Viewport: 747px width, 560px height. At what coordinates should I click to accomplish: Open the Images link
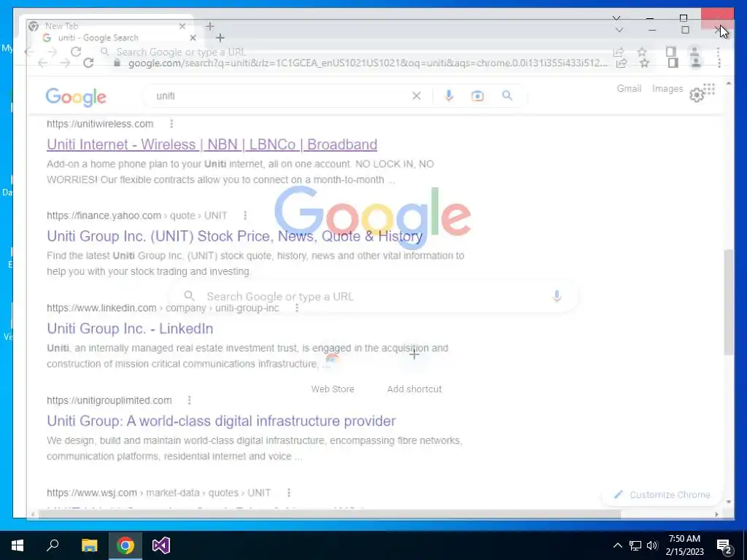click(x=667, y=88)
